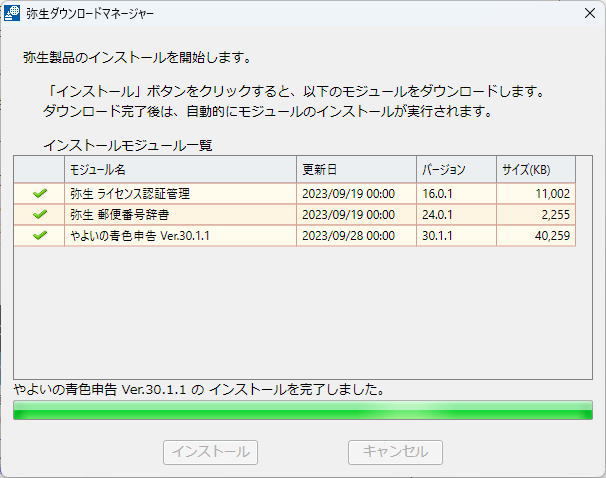Screen dimensions: 606x478
Task: Click size value 40,259
Action: (553, 235)
